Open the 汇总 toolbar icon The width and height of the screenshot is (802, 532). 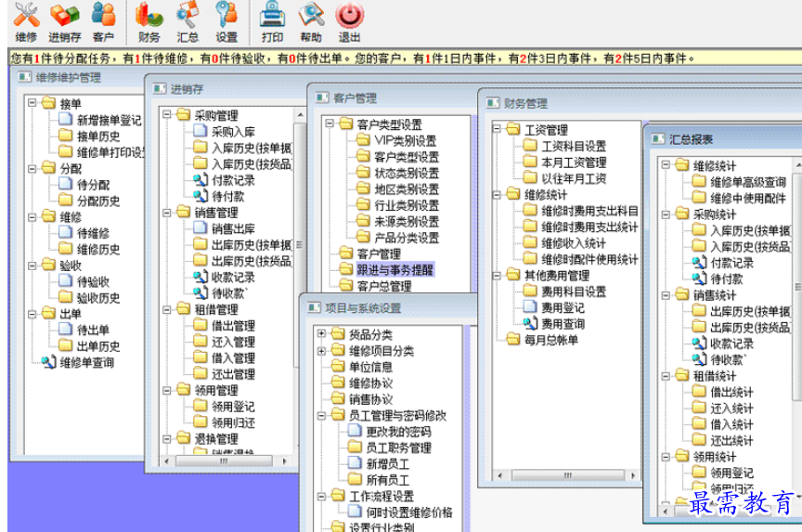click(188, 22)
